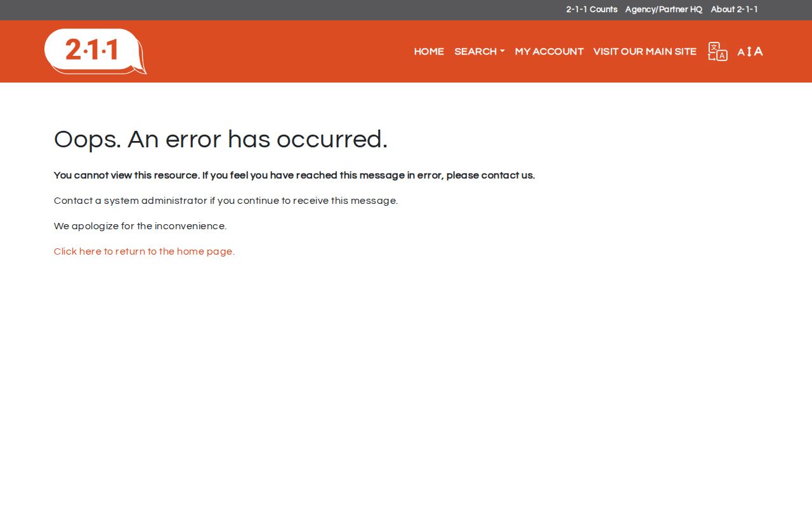This screenshot has height=508, width=812.
Task: Select VISIT OUR MAIN SITE
Action: [x=645, y=51]
